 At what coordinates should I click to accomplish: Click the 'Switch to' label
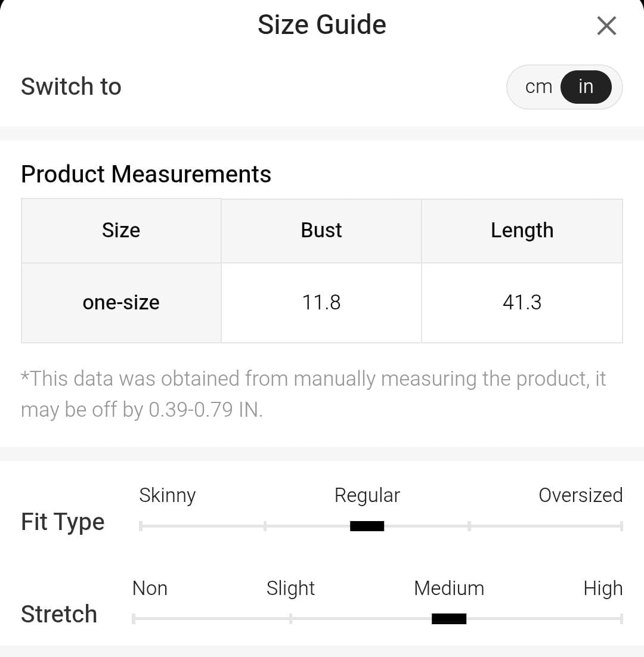[x=71, y=87]
